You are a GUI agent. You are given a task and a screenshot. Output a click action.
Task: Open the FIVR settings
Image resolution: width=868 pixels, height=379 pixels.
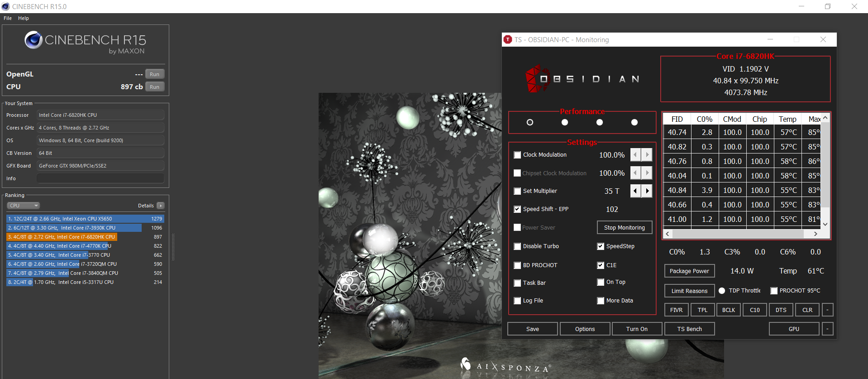676,310
